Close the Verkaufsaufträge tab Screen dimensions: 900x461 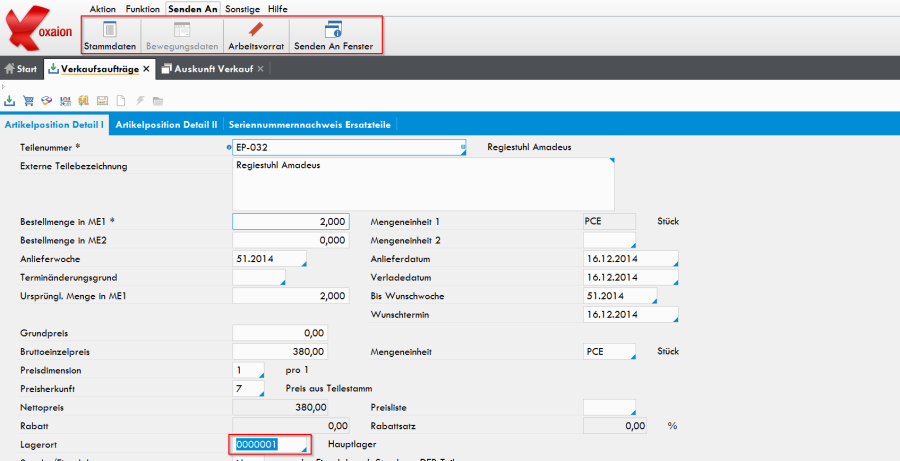[146, 69]
